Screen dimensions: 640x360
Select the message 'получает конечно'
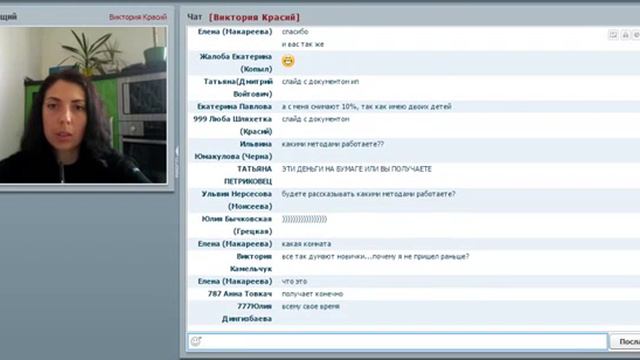312,294
